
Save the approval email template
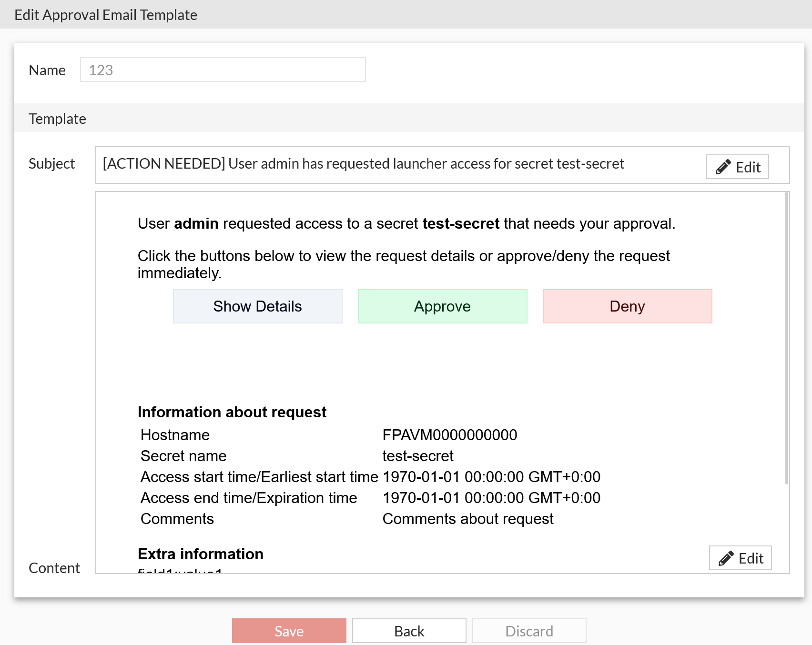(289, 631)
